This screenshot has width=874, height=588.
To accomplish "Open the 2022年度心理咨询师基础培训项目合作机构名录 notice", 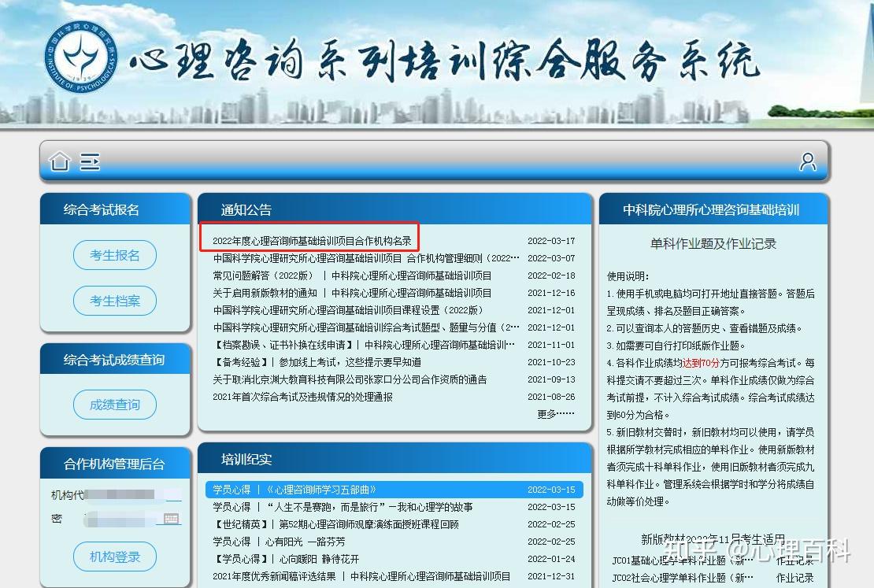I will [x=312, y=241].
